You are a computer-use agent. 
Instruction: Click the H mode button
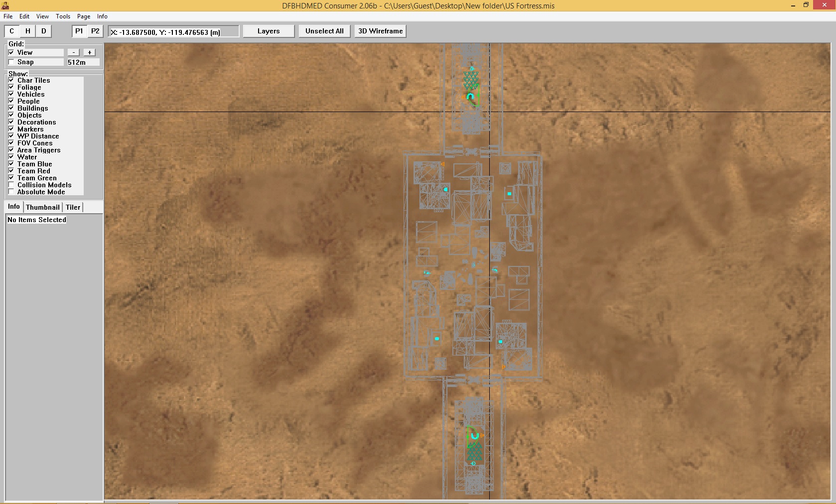(x=28, y=31)
